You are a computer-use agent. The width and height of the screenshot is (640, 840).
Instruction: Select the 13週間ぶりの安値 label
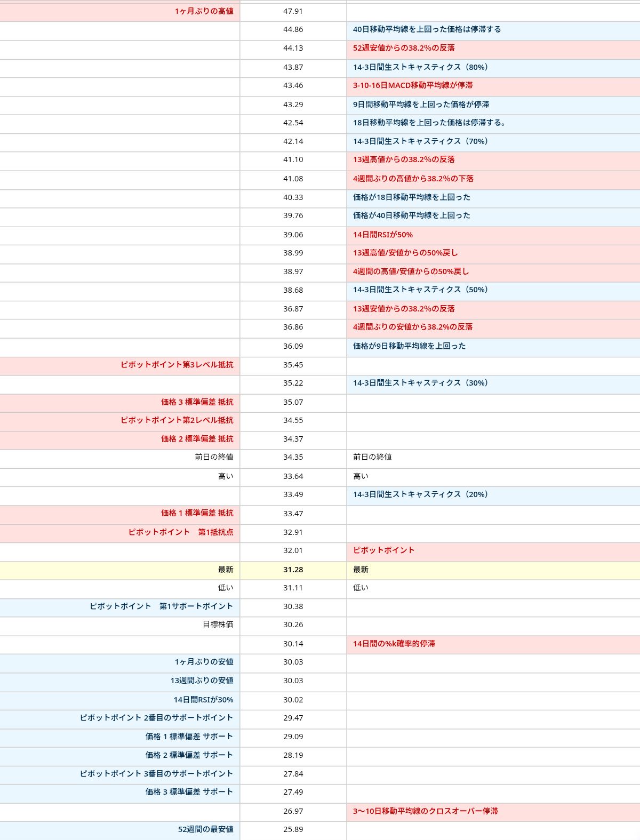point(202,681)
